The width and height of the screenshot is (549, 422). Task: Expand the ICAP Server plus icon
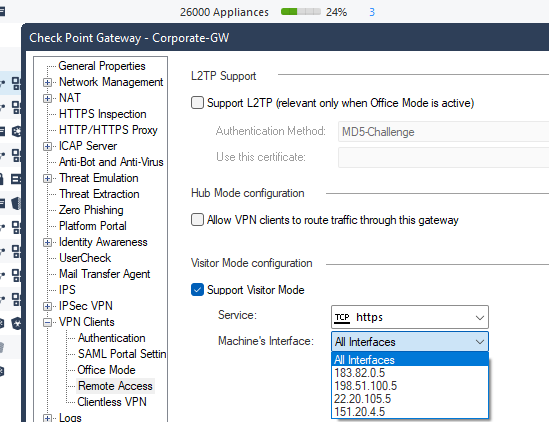pos(48,146)
